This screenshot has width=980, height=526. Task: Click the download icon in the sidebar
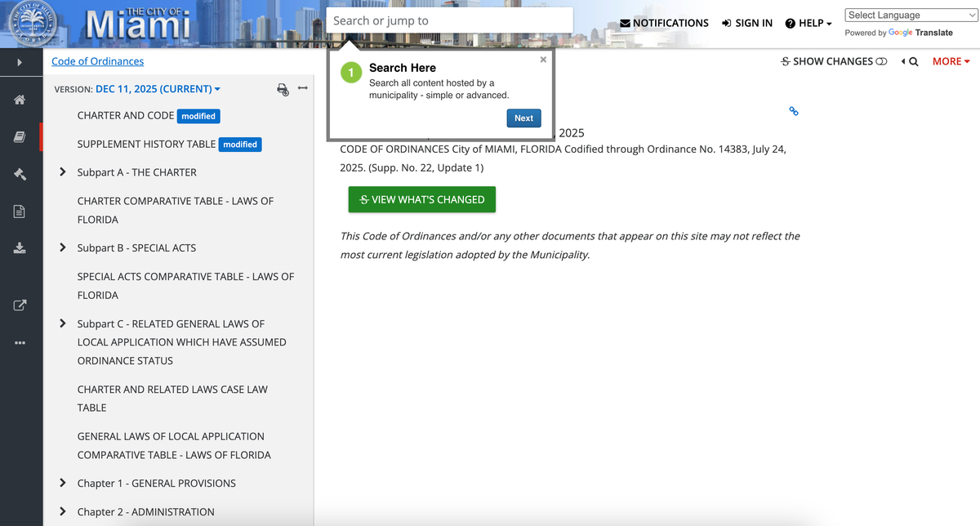click(20, 248)
